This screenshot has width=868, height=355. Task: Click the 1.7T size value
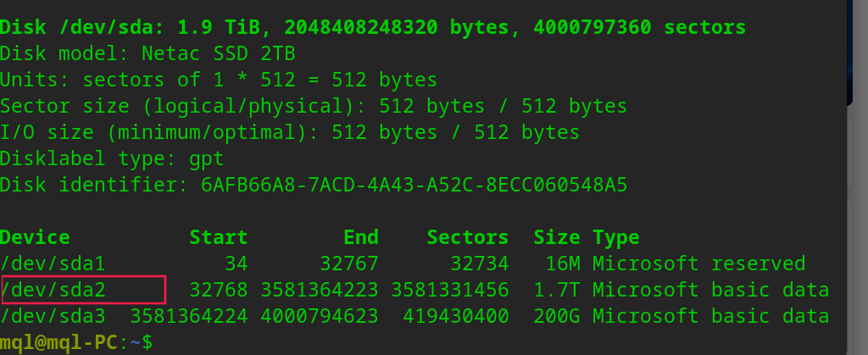click(x=557, y=290)
